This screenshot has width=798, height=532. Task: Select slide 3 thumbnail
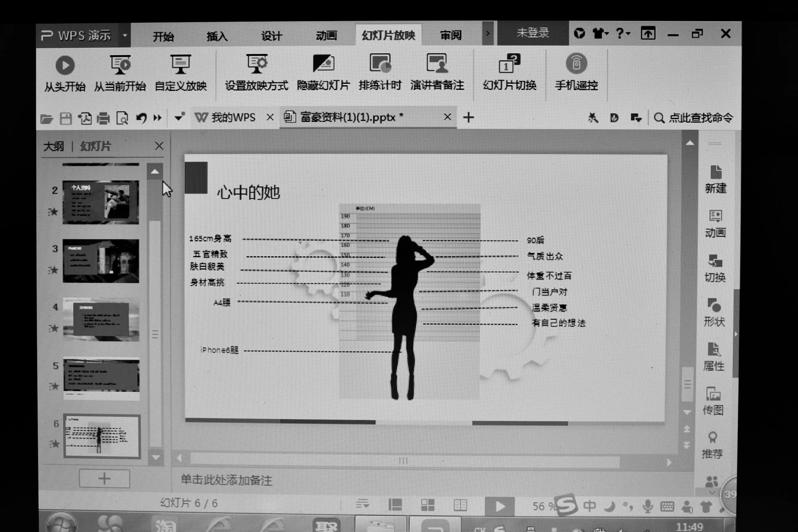101,261
